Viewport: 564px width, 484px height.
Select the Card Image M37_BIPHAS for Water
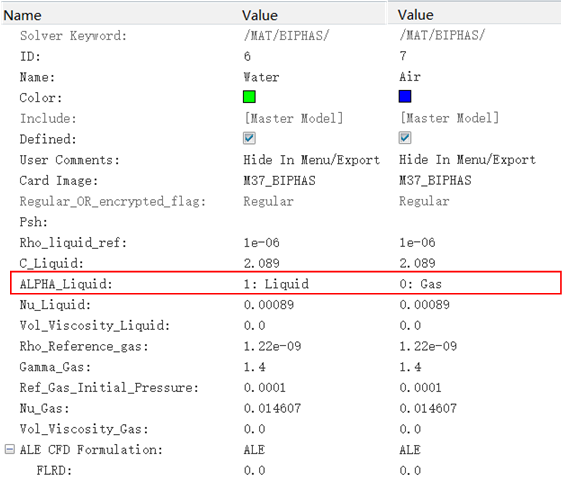279,181
